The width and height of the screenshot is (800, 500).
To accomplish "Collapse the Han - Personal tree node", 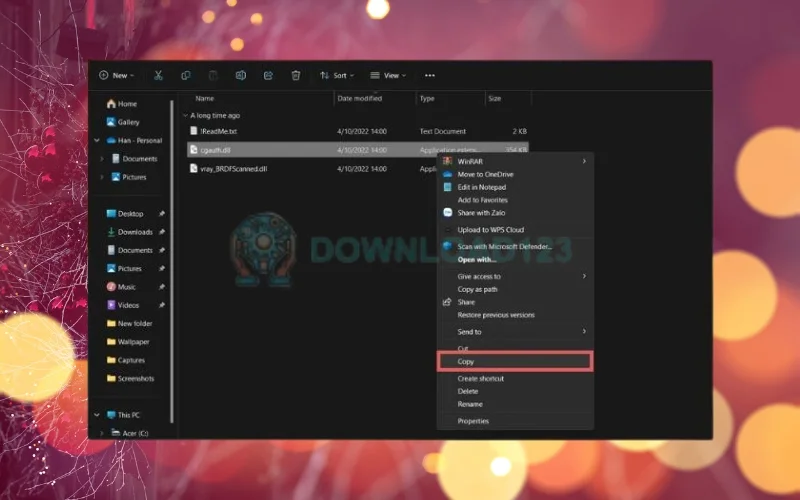I will point(97,140).
